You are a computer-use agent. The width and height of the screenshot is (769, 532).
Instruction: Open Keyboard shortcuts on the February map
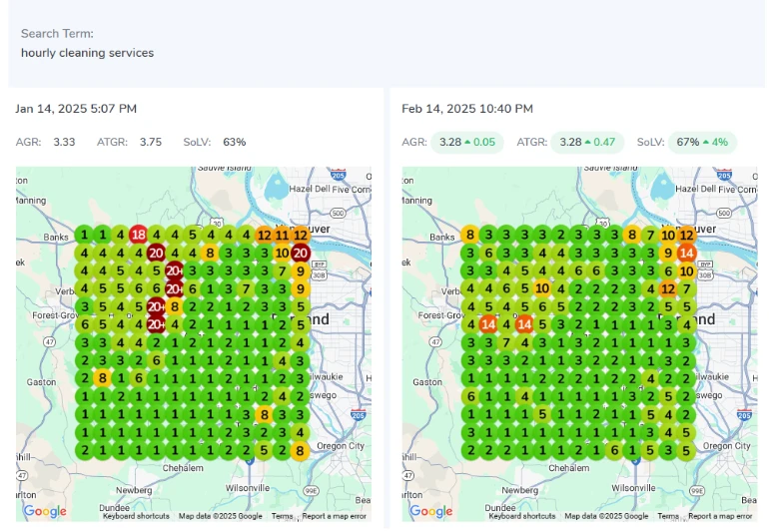pyautogui.click(x=521, y=516)
